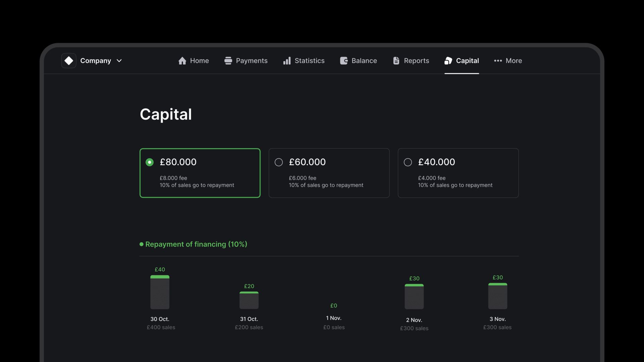Click the Repayment of financing legend label

click(x=196, y=244)
